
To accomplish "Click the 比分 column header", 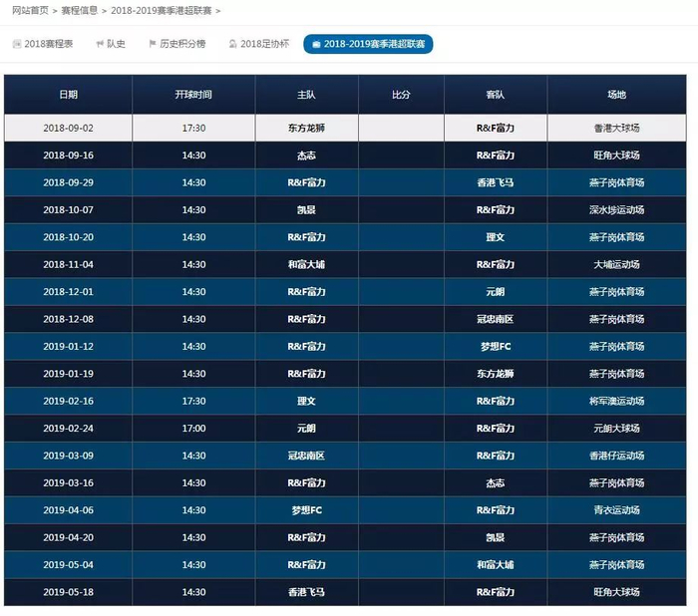I will (401, 95).
